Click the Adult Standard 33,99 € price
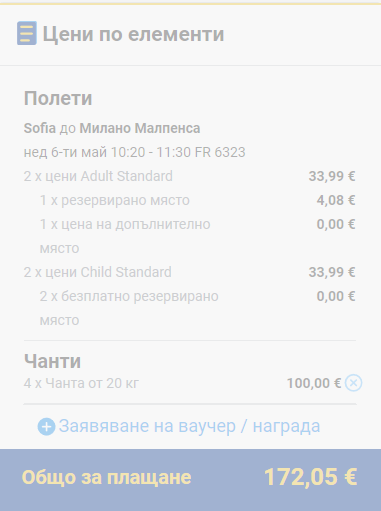 click(332, 176)
